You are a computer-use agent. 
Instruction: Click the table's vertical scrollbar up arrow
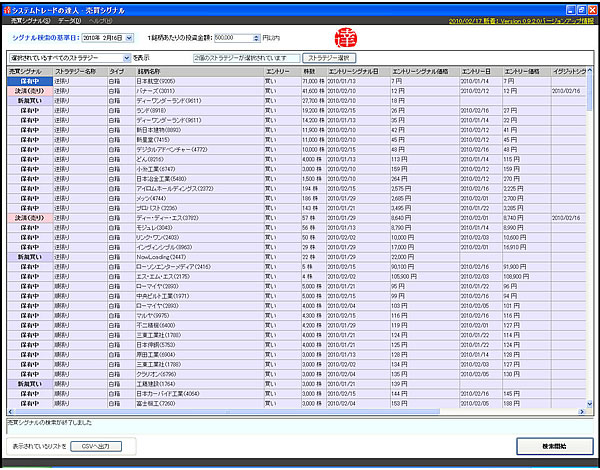point(589,71)
